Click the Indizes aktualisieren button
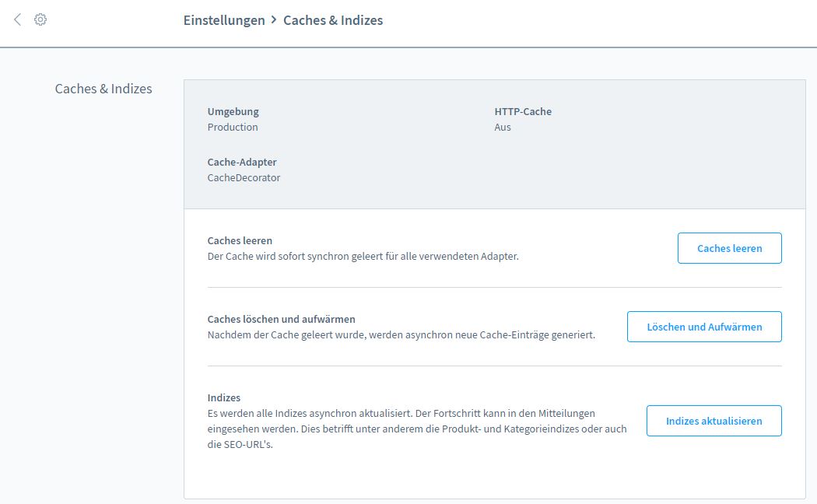Screen dimensions: 817x504 pyautogui.click(x=714, y=421)
